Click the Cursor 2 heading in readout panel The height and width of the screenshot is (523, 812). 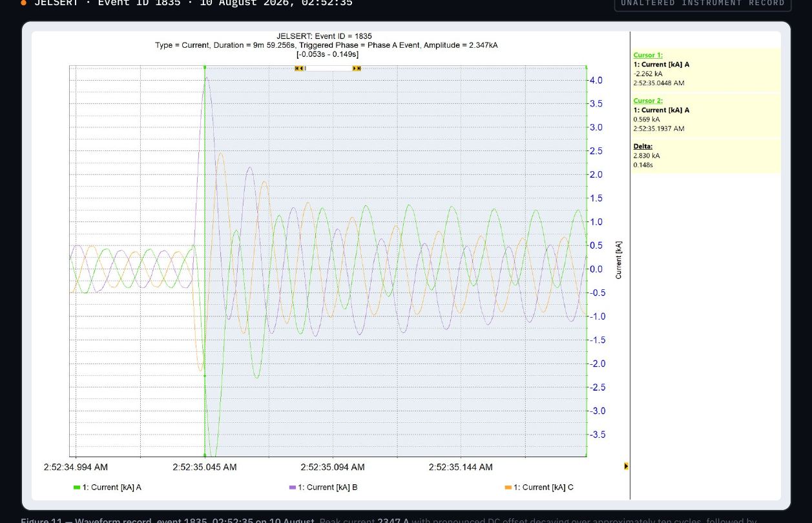click(648, 101)
